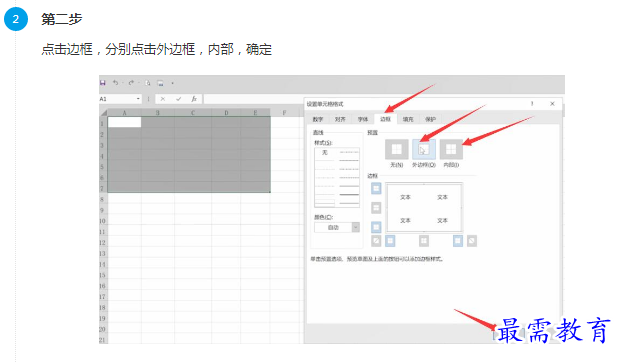Click the 内部(I) inside preset
The image size is (619, 362).
click(451, 149)
